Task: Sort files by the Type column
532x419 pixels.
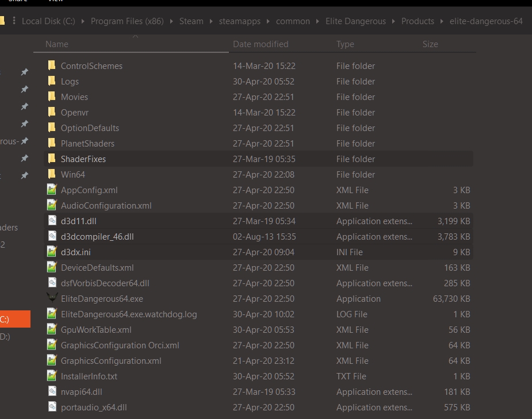Action: [x=345, y=44]
